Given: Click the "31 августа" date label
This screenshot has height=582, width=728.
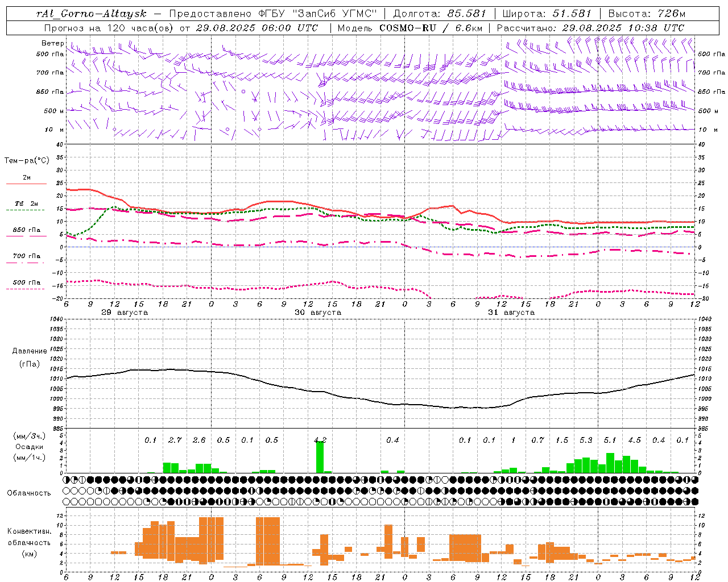Looking at the screenshot, I should coord(511,313).
